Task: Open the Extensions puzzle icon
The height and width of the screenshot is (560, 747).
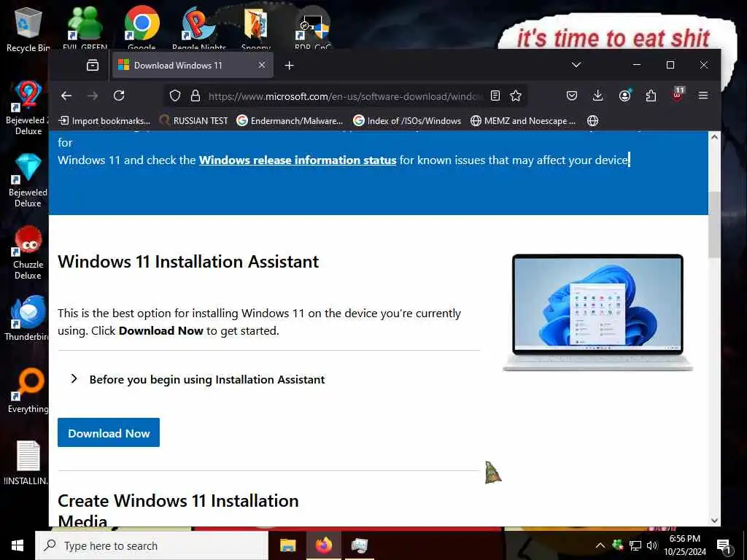Action: (651, 96)
